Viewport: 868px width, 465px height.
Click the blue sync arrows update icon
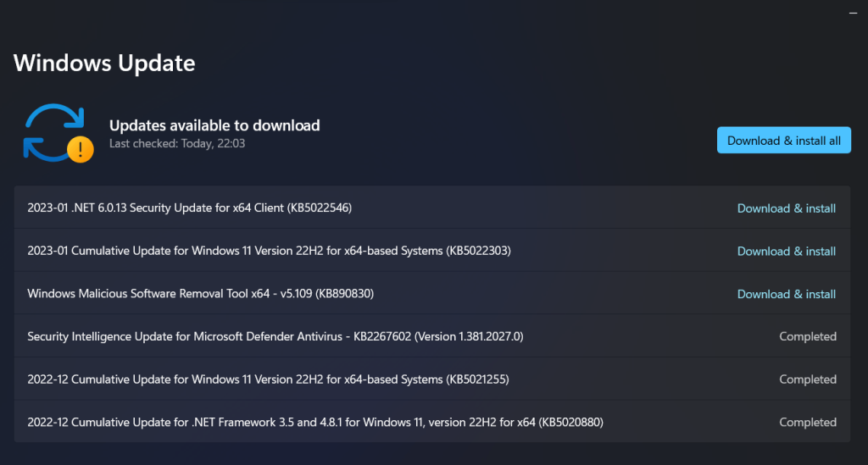point(53,133)
